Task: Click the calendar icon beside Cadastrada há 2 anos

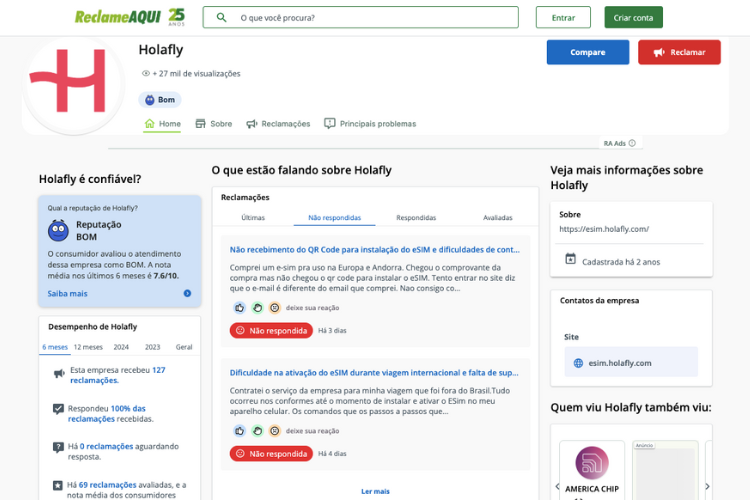Action: click(570, 259)
